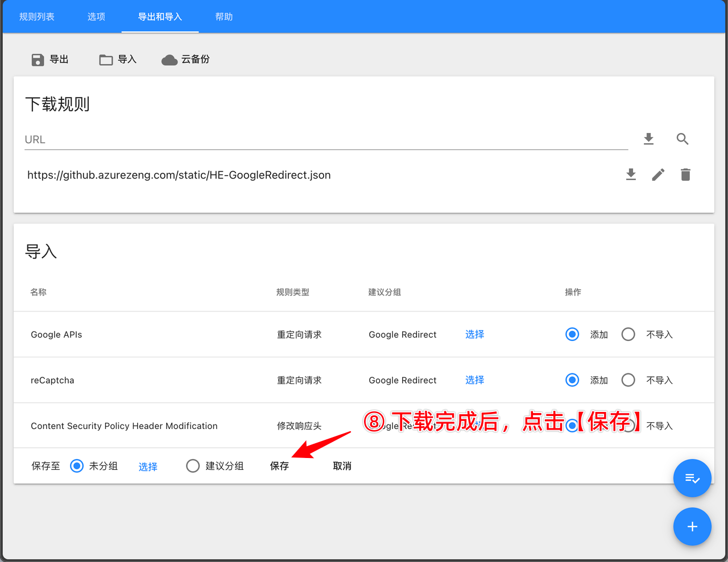Viewport: 728px width, 562px height.
Task: Click the reCaptcha rule name
Action: click(52, 380)
